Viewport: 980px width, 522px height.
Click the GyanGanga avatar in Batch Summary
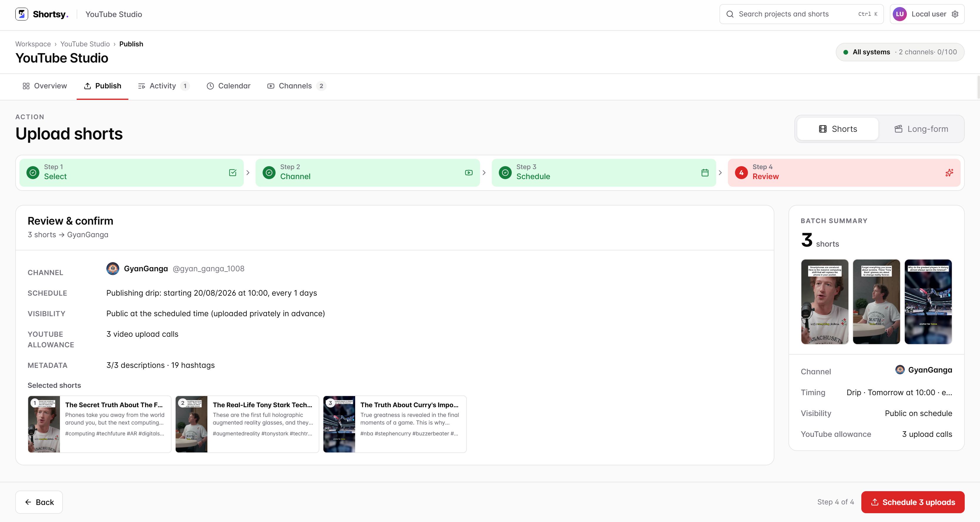click(900, 370)
